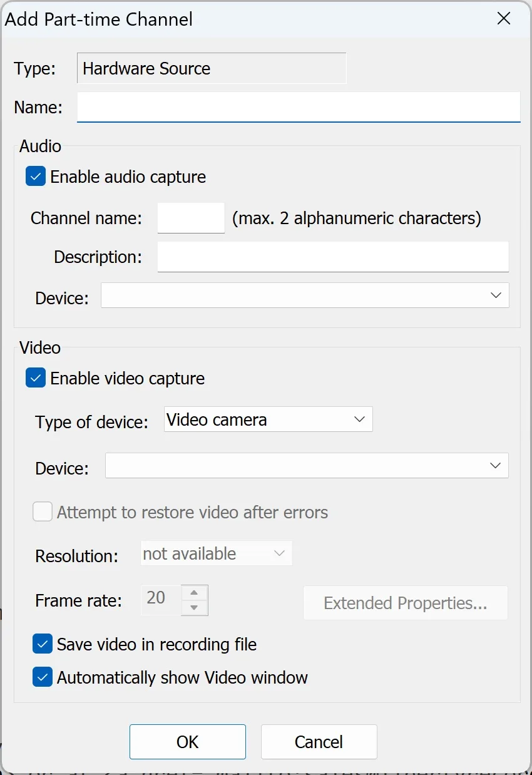Increase frame rate with up arrow
The height and width of the screenshot is (775, 532).
coord(195,593)
